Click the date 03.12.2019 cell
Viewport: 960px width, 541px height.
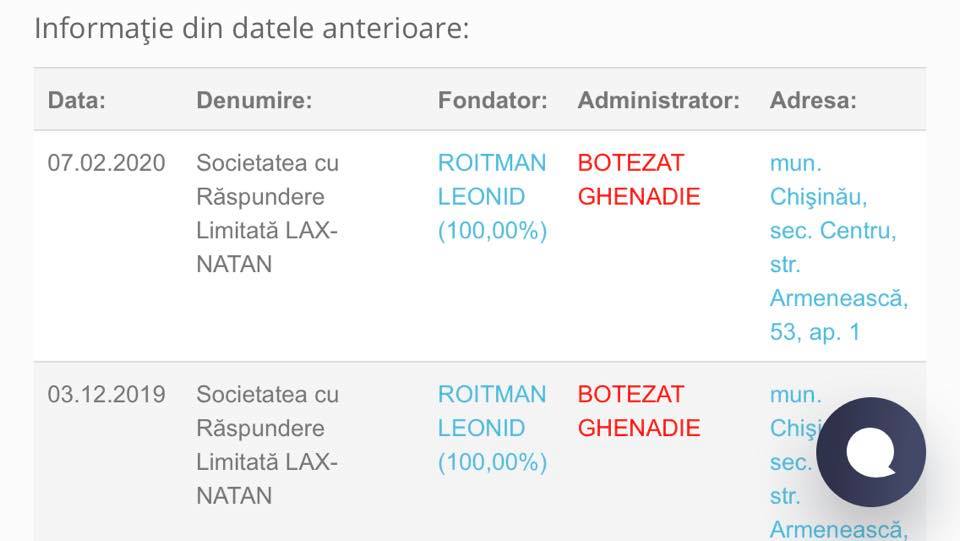(x=106, y=394)
